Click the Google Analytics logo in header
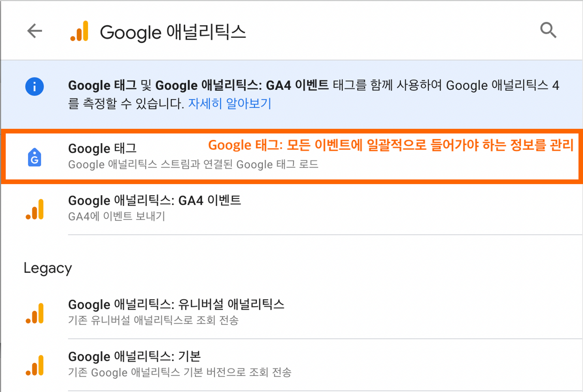The height and width of the screenshot is (392, 583). [79, 31]
